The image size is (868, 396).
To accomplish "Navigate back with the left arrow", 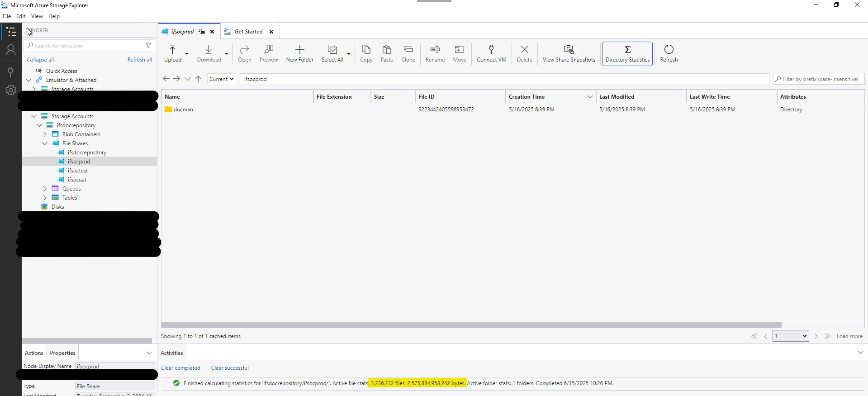I will pos(166,79).
